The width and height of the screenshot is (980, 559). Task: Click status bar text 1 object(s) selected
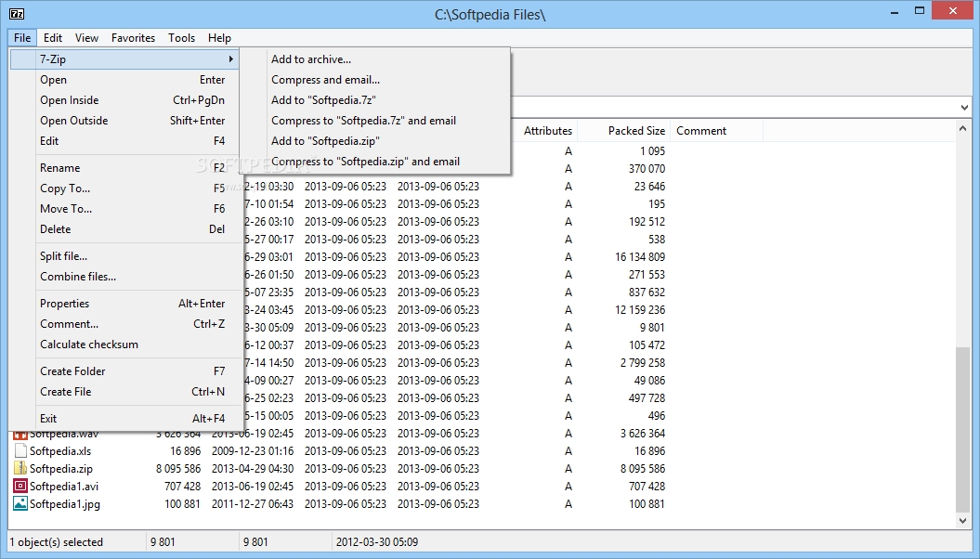tap(57, 542)
